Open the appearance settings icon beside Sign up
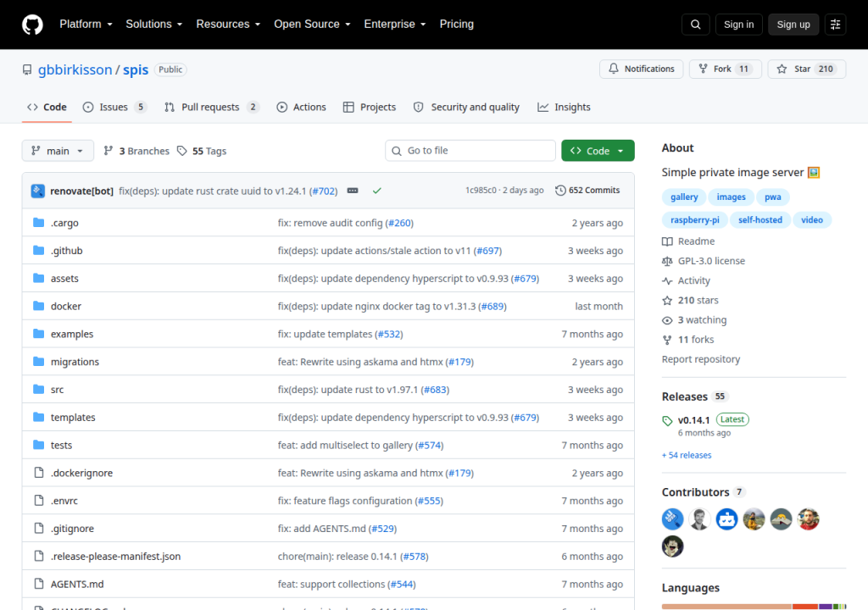Viewport: 868px width, 610px height. (835, 25)
